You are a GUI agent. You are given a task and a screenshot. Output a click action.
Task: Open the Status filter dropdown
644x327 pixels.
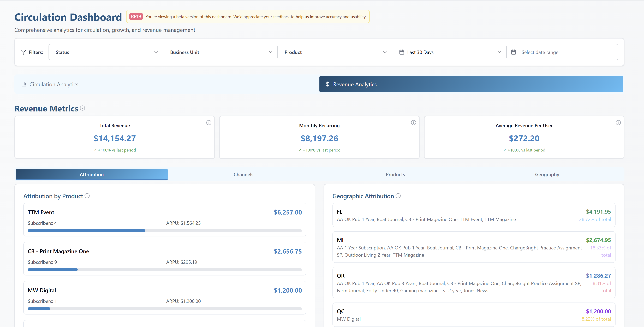106,52
